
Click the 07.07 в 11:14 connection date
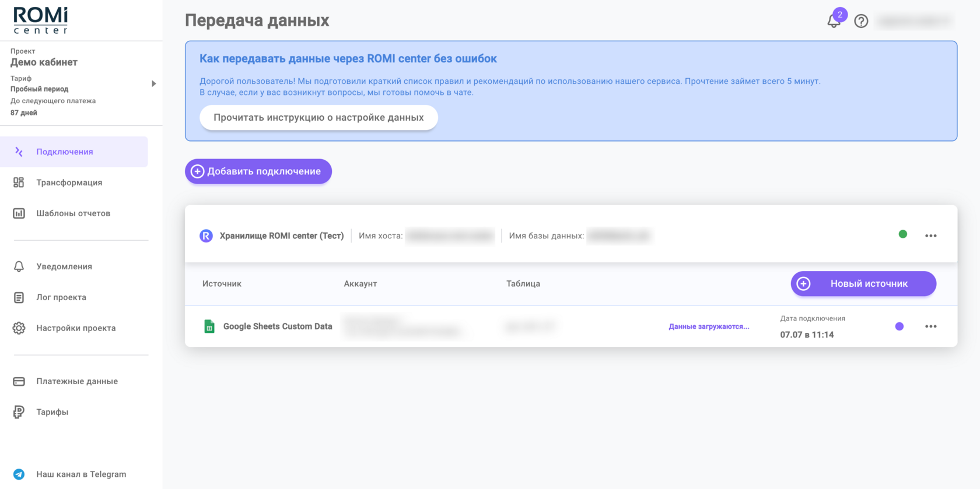click(807, 335)
